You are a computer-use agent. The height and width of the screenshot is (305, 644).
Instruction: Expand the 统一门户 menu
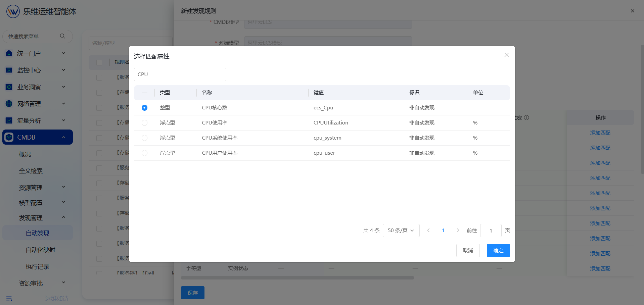click(63, 53)
